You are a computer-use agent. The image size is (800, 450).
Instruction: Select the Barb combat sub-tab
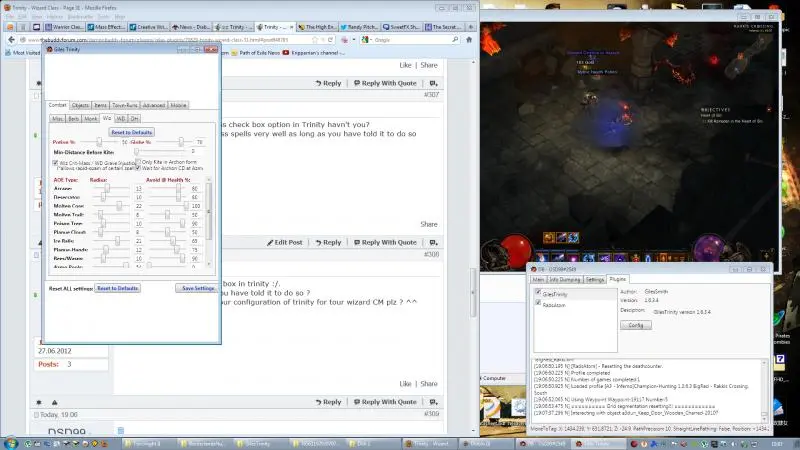pyautogui.click(x=73, y=118)
